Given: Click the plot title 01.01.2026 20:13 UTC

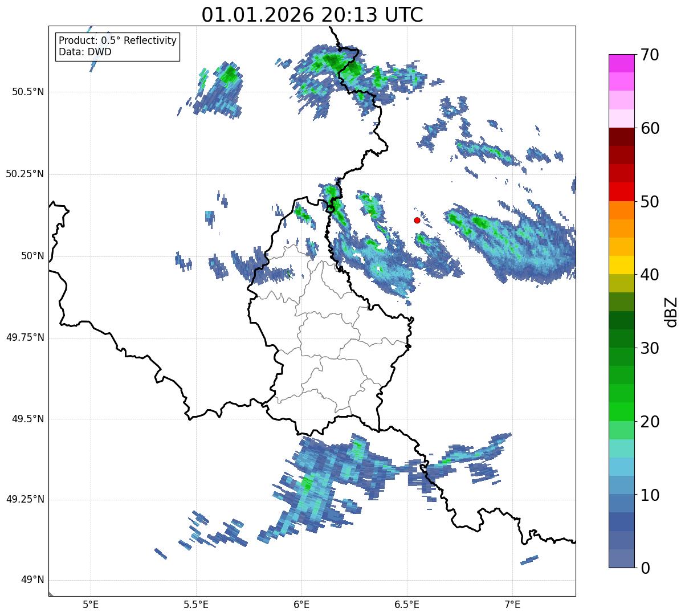Looking at the screenshot, I should [x=312, y=15].
